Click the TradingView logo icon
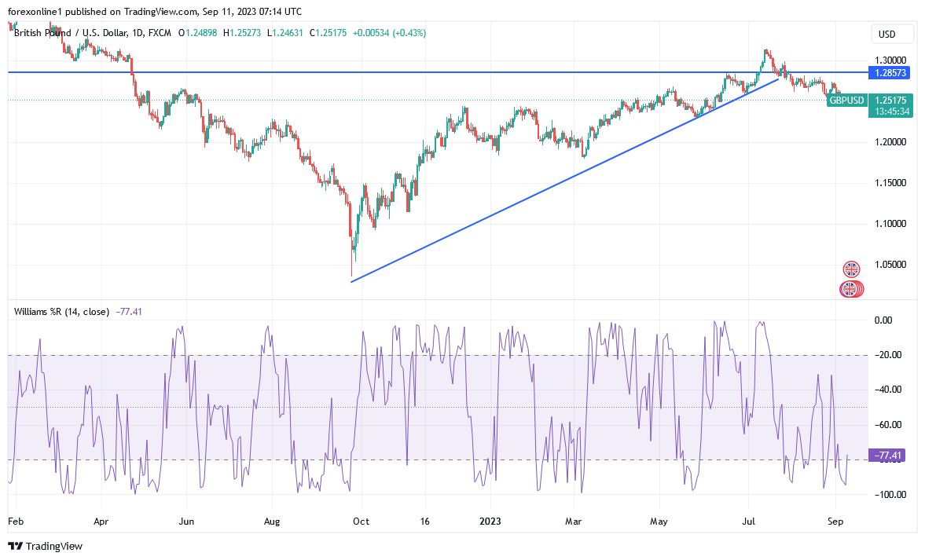Viewport: 925px width, 560px height. click(x=16, y=546)
